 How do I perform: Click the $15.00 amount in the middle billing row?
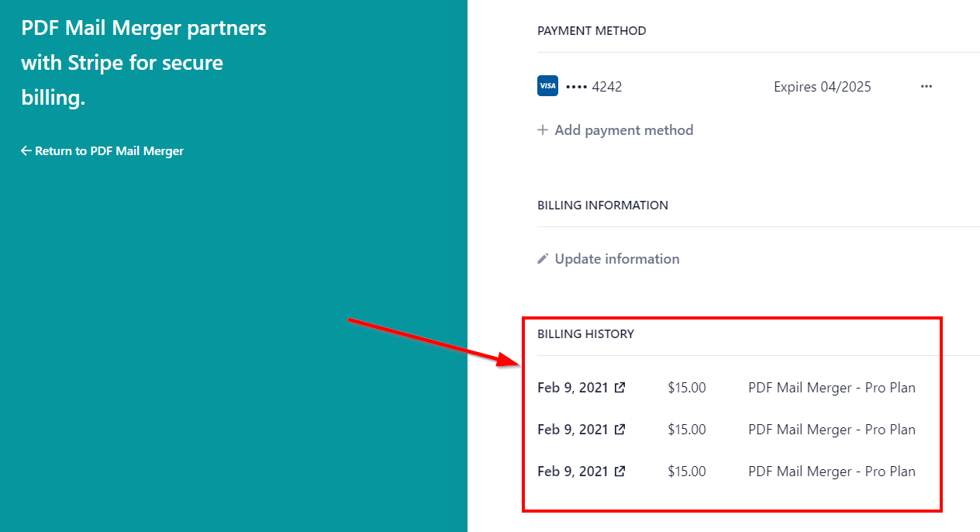(x=686, y=430)
